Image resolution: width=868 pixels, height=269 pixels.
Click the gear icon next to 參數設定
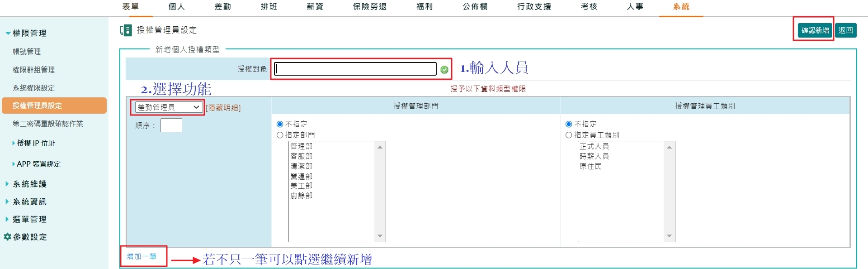(x=7, y=237)
